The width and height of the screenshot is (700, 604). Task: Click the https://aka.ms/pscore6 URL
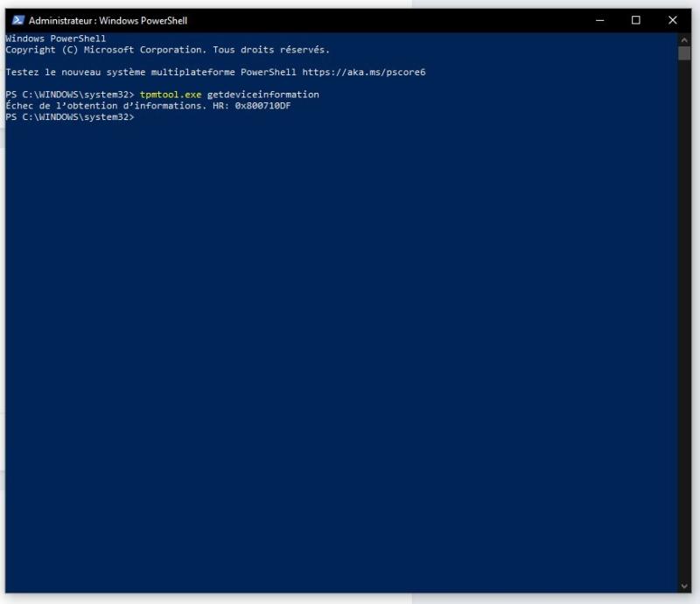pos(363,72)
